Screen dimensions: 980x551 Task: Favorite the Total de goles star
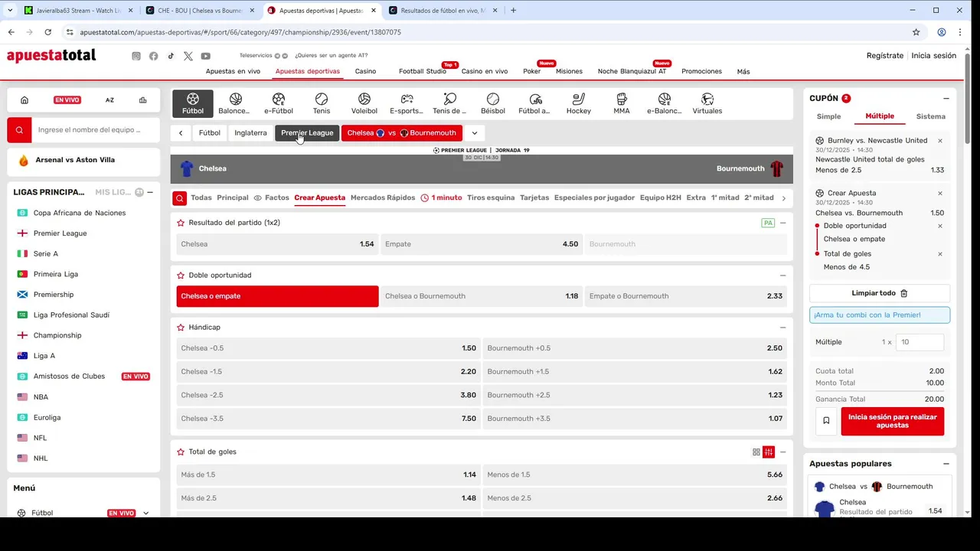181,452
